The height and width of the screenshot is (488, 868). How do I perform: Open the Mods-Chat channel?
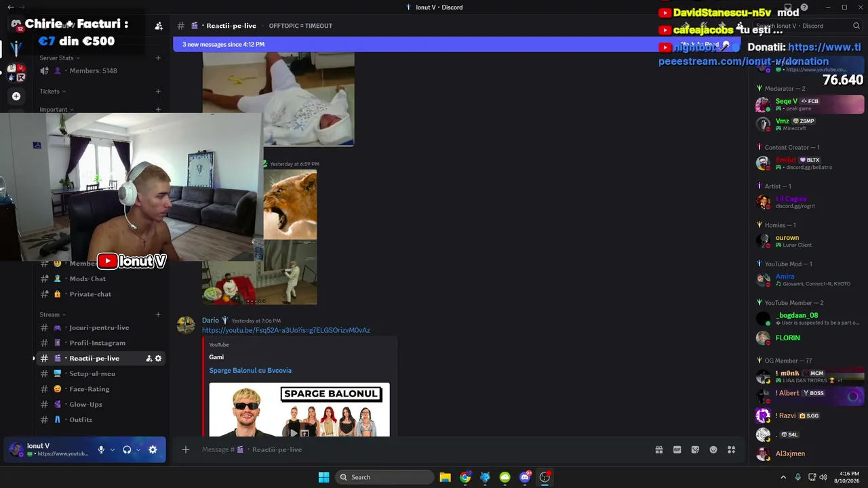coord(101,279)
